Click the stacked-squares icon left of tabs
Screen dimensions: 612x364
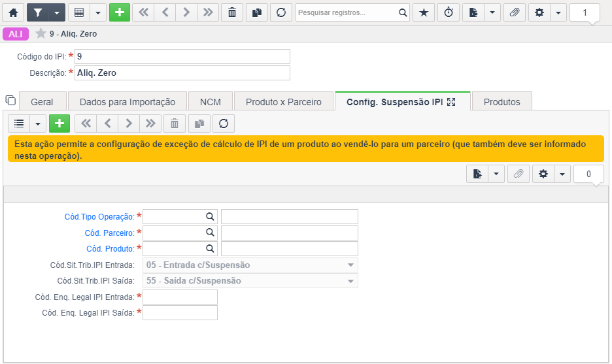tap(10, 101)
